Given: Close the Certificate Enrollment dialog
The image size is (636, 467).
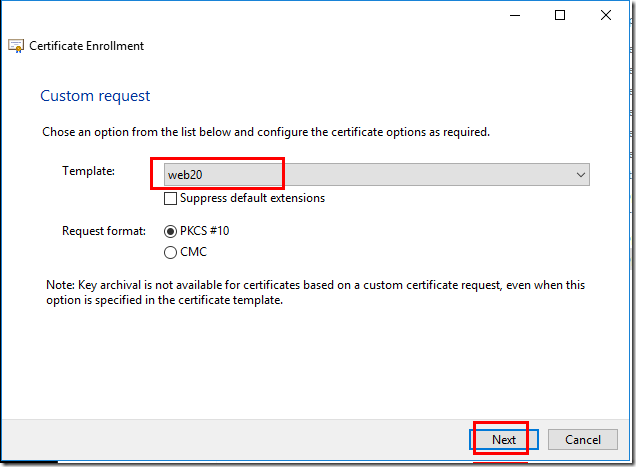Looking at the screenshot, I should [x=606, y=15].
